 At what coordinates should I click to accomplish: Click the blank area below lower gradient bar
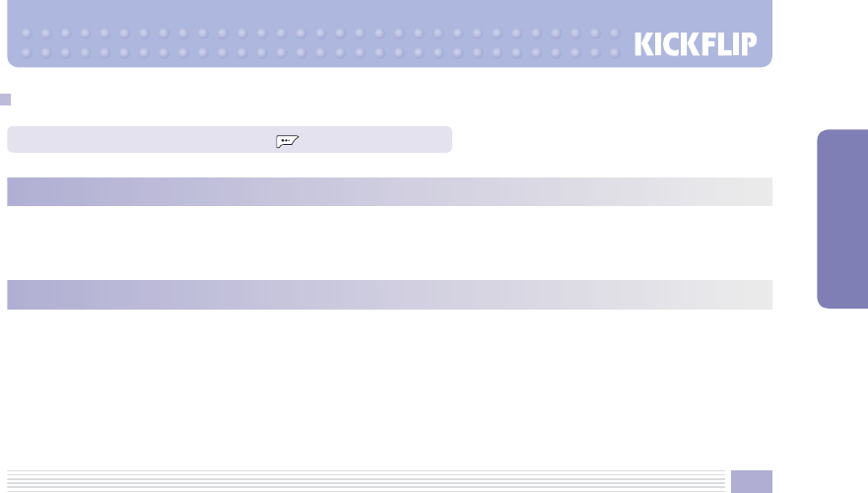click(389, 385)
